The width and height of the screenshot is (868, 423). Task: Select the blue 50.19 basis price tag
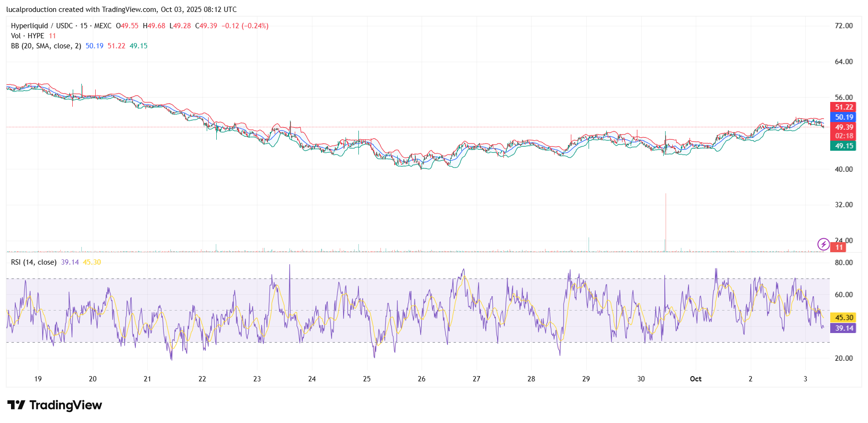[x=844, y=117]
